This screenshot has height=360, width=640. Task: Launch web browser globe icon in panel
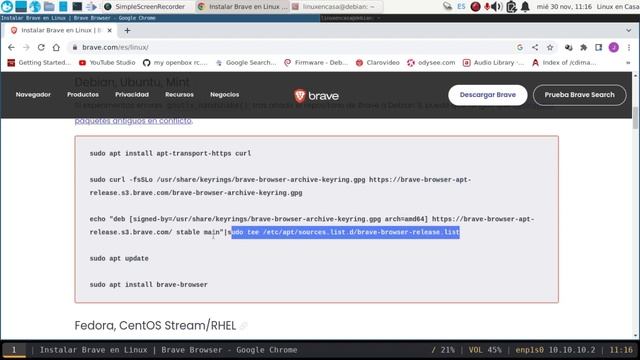35,7
